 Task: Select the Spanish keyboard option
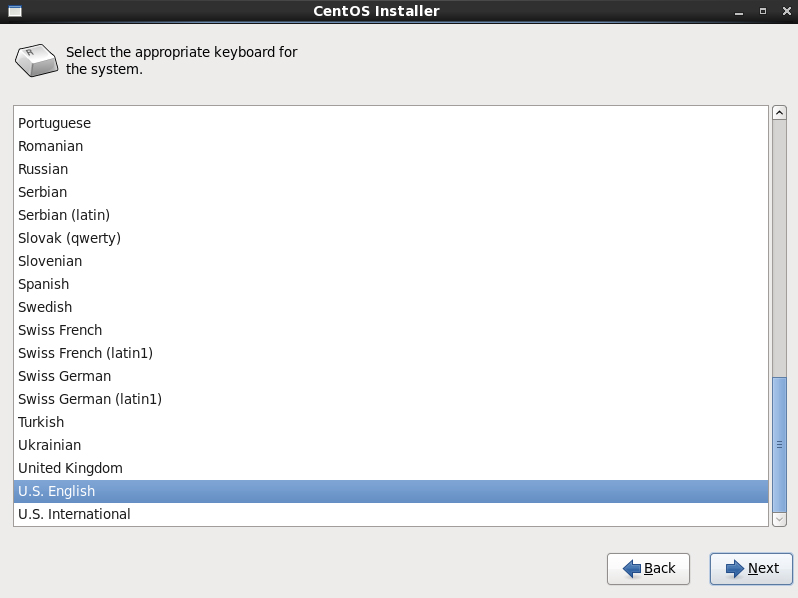(391, 284)
